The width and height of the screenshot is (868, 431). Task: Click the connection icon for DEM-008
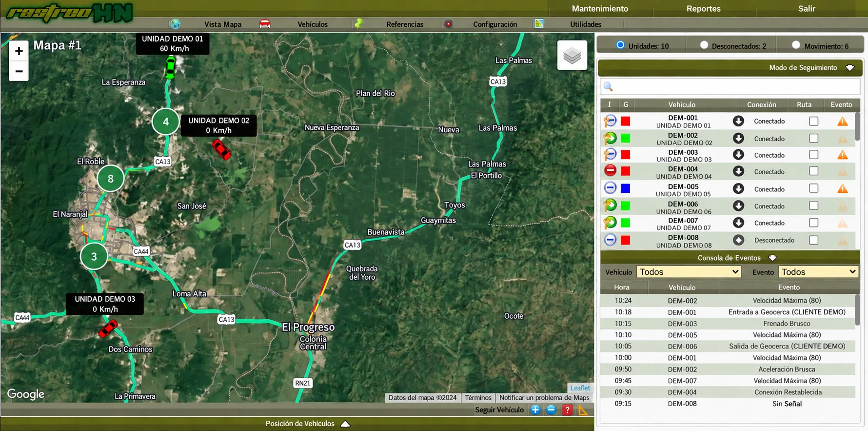[738, 240]
